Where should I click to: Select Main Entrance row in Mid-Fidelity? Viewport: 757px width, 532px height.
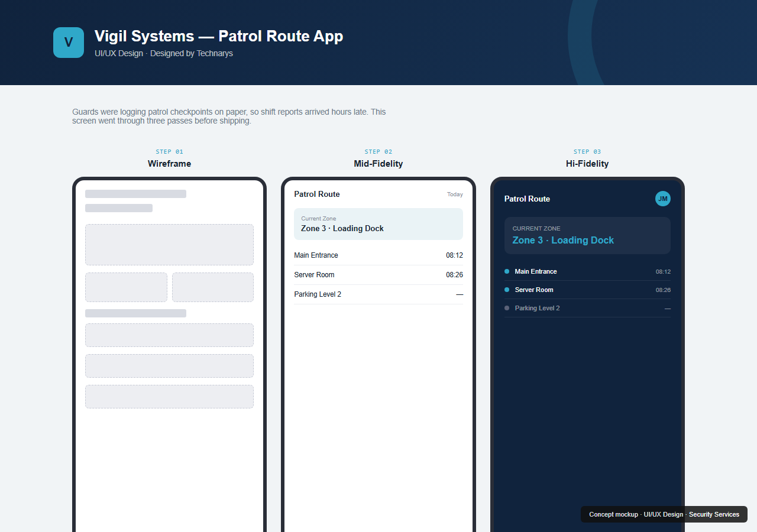pyautogui.click(x=378, y=255)
